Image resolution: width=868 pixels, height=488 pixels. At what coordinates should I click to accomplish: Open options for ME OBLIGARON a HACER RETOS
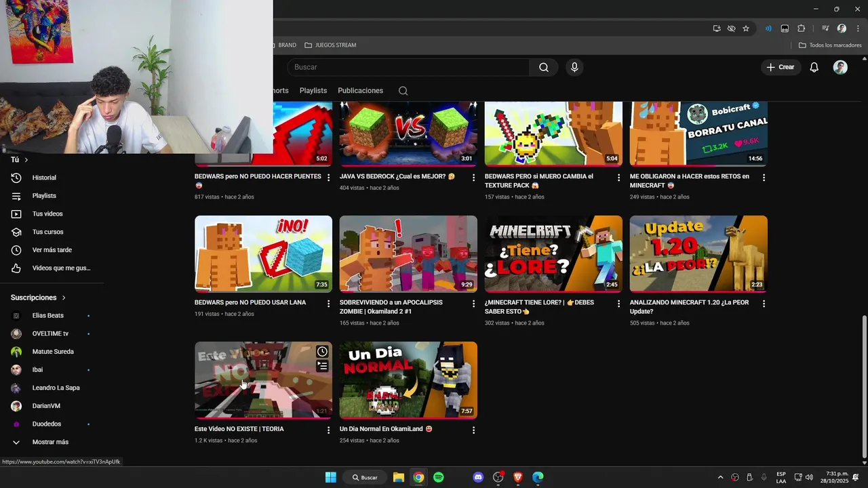[764, 178]
